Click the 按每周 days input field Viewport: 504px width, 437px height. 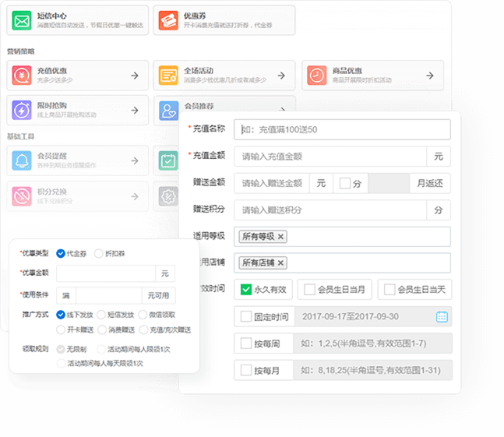(x=372, y=344)
